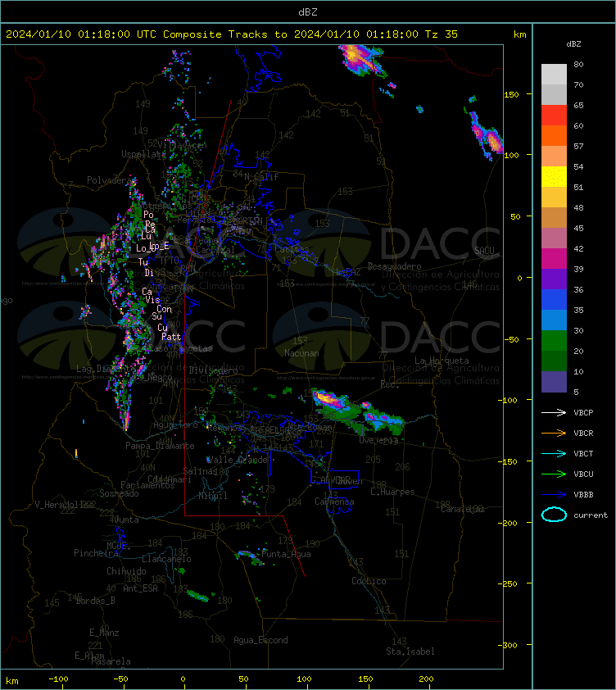Click the yellow-core storm cell northwest of Uvejeria

(328, 400)
